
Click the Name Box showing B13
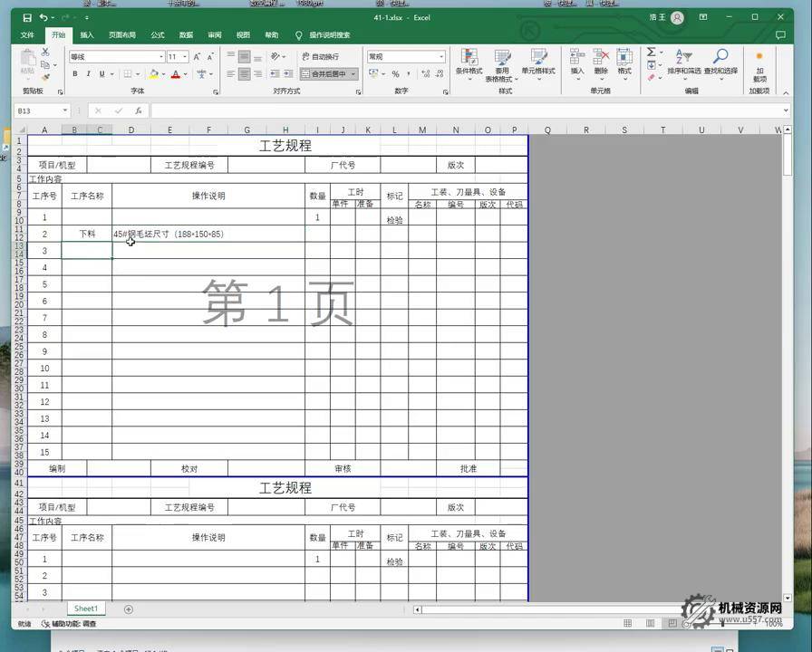coord(36,110)
